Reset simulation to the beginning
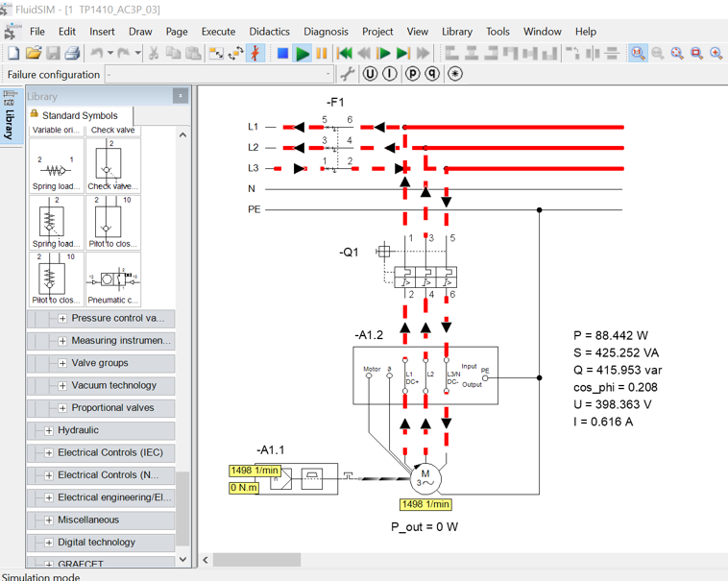This screenshot has height=581, width=728. pos(344,54)
